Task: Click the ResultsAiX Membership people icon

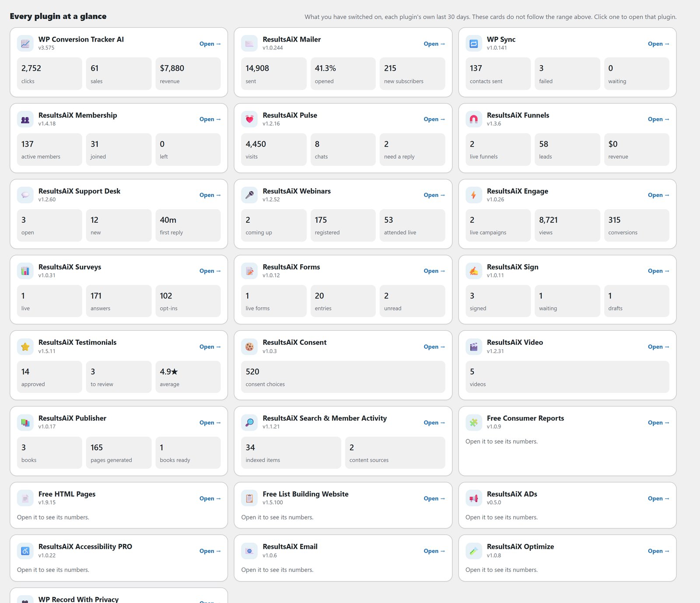Action: [25, 119]
